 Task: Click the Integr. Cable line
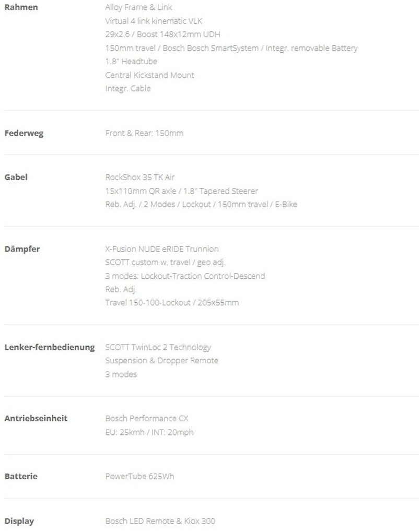[x=128, y=89]
